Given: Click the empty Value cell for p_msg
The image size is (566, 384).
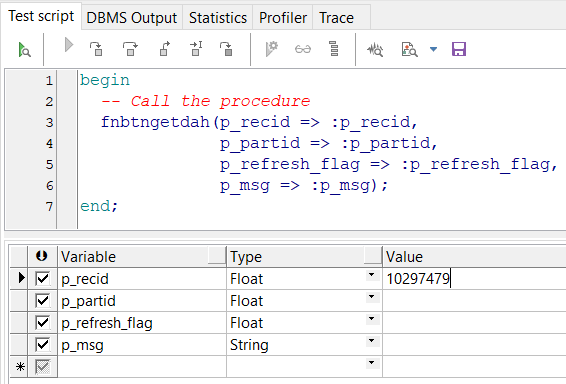Looking at the screenshot, I should tap(474, 345).
